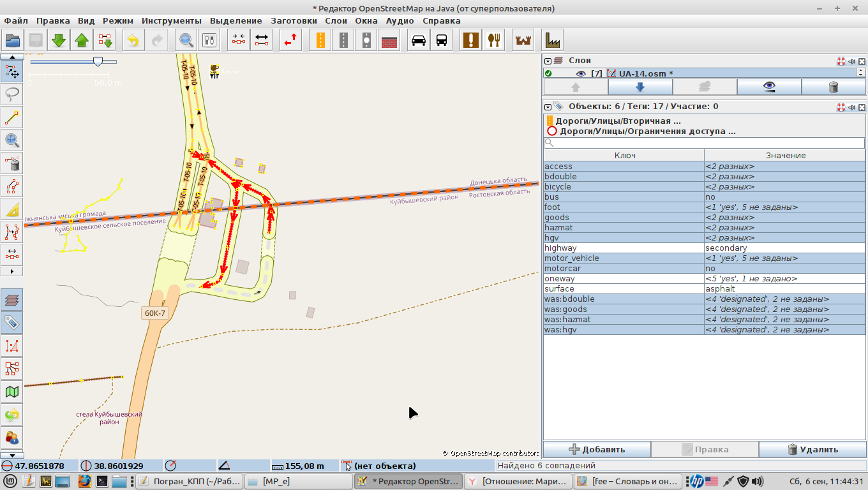The height and width of the screenshot is (490, 868).
Task: Toggle the Layers panel sidebar button
Action: [x=12, y=299]
